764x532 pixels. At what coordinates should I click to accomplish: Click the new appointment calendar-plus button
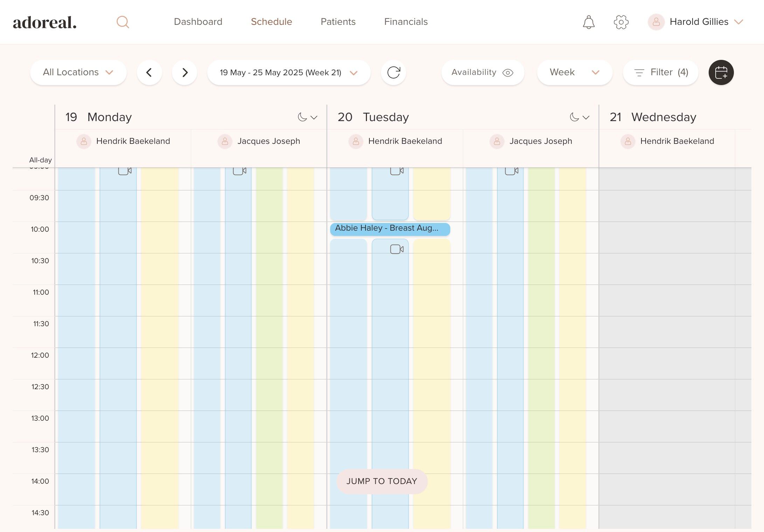721,72
